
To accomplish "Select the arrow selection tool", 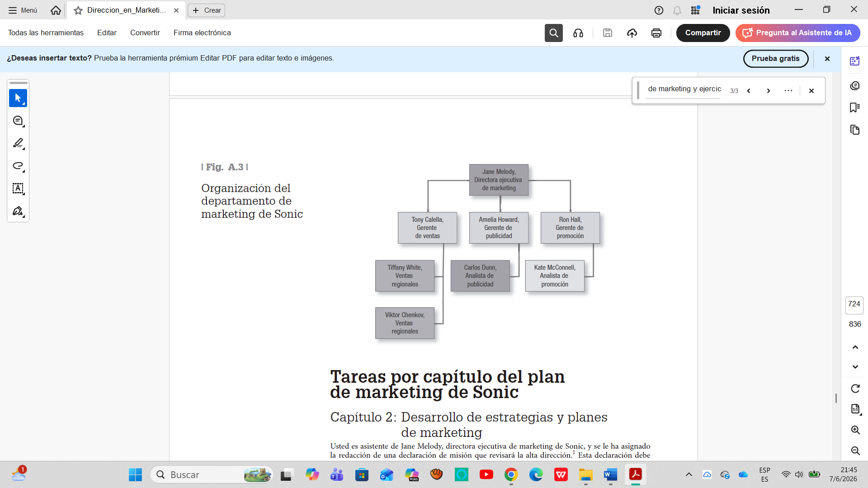I will [x=18, y=98].
